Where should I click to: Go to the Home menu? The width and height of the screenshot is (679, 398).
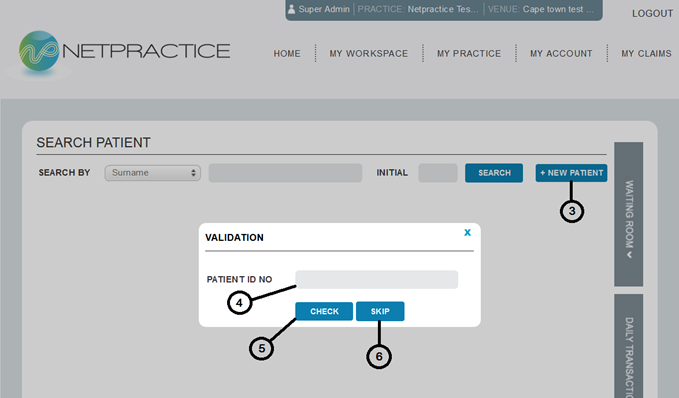[x=287, y=54]
